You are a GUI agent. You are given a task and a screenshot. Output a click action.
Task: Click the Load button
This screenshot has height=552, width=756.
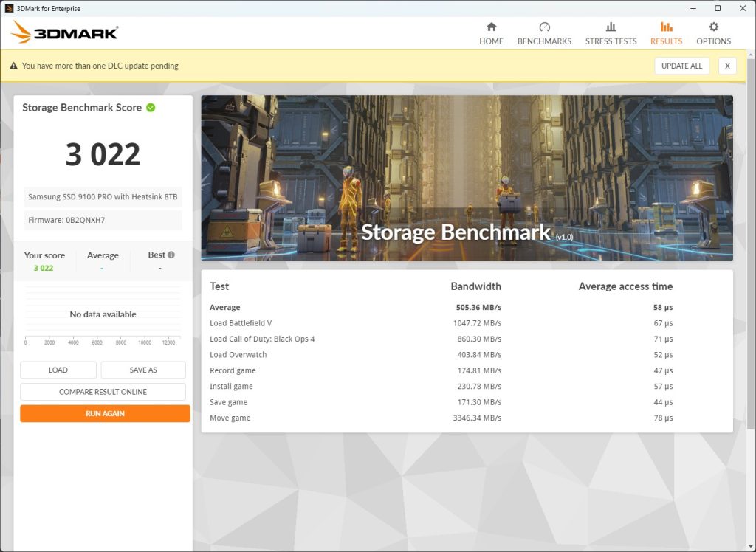pos(58,370)
